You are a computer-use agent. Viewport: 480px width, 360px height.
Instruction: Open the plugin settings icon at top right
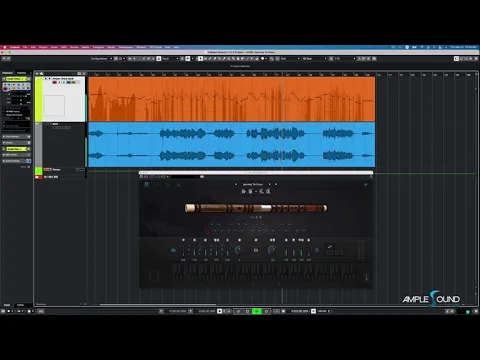(x=366, y=184)
